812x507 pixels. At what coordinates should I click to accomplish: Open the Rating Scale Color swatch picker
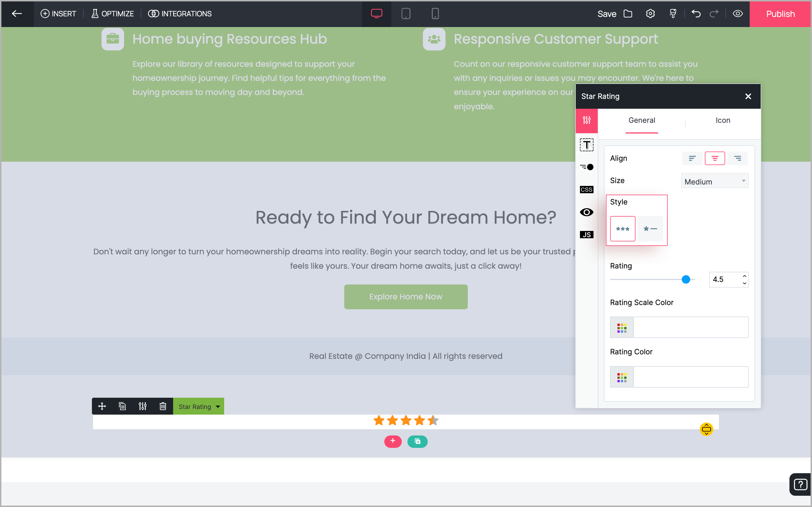[621, 328]
